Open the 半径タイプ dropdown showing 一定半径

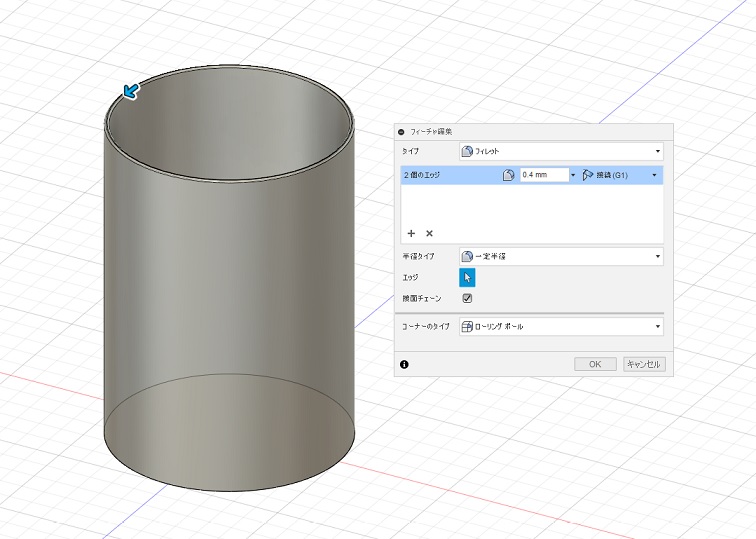(561, 256)
